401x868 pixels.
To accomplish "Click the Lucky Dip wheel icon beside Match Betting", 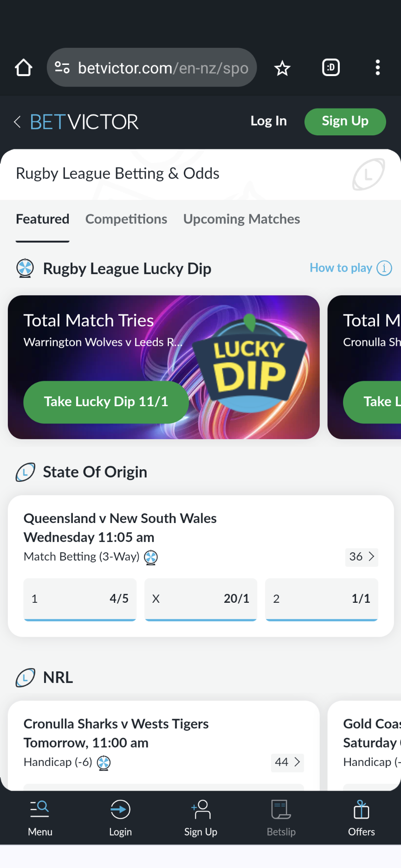I will click(x=150, y=557).
